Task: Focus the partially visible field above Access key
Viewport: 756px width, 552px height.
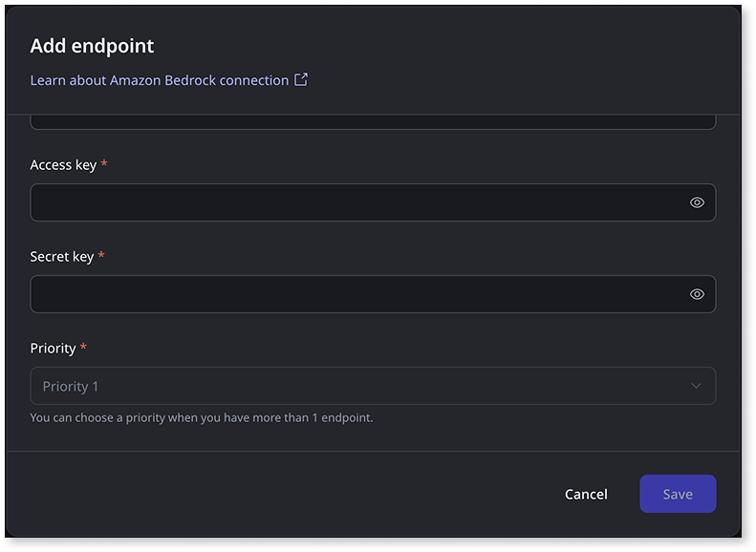Action: [x=373, y=122]
